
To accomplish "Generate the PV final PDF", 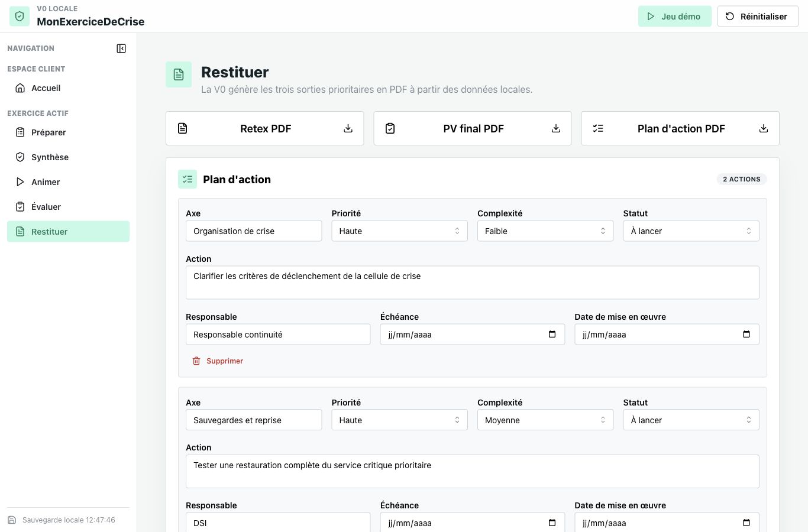I will 473,128.
